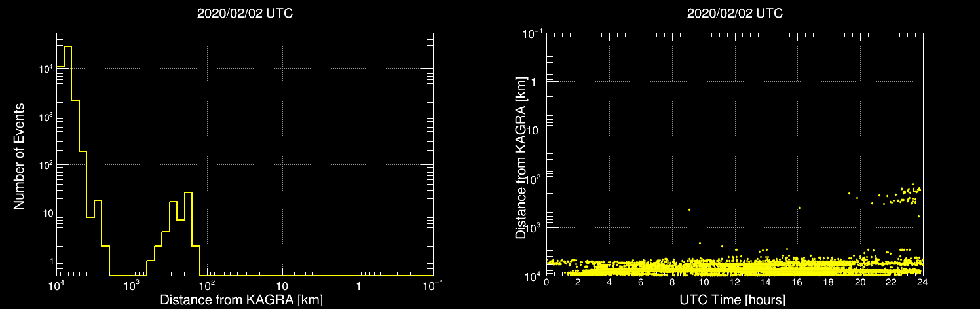Viewport: 980px width, 309px height.
Task: Click the 20 tick on UTC Time axis
Action: coord(860,283)
